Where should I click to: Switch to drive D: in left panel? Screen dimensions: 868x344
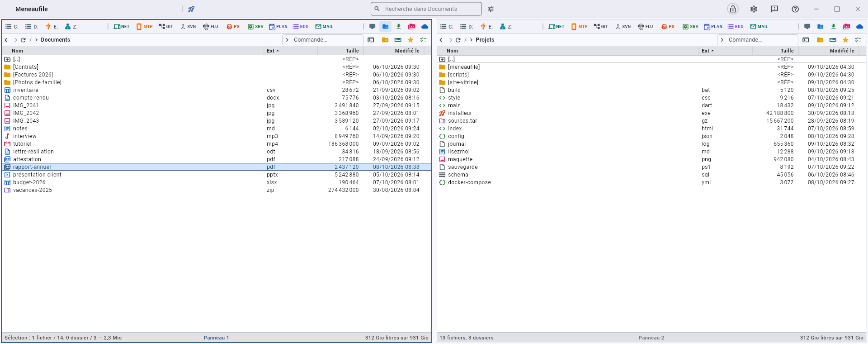(x=32, y=27)
